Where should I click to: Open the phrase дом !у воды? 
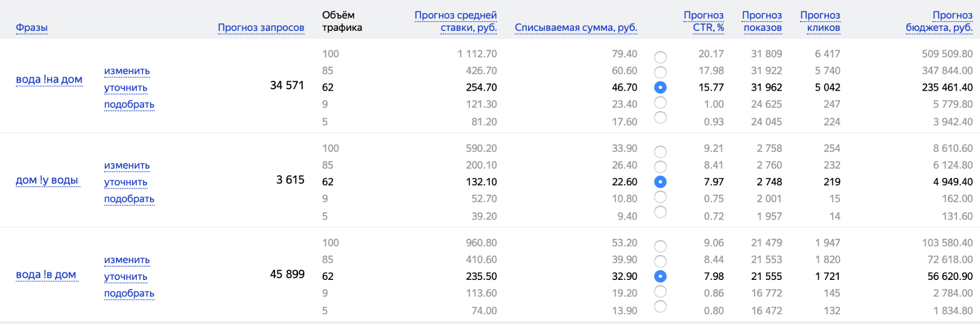(47, 180)
